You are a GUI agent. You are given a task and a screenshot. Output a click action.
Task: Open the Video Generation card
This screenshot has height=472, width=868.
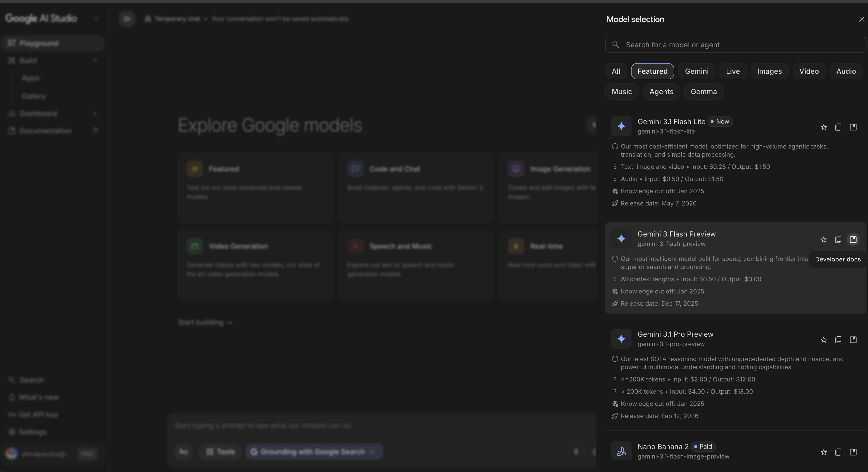(255, 265)
